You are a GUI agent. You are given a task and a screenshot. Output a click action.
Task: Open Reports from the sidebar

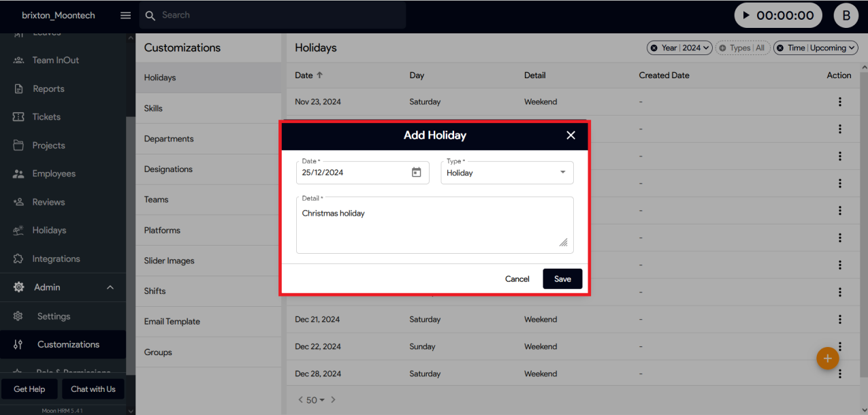point(48,88)
